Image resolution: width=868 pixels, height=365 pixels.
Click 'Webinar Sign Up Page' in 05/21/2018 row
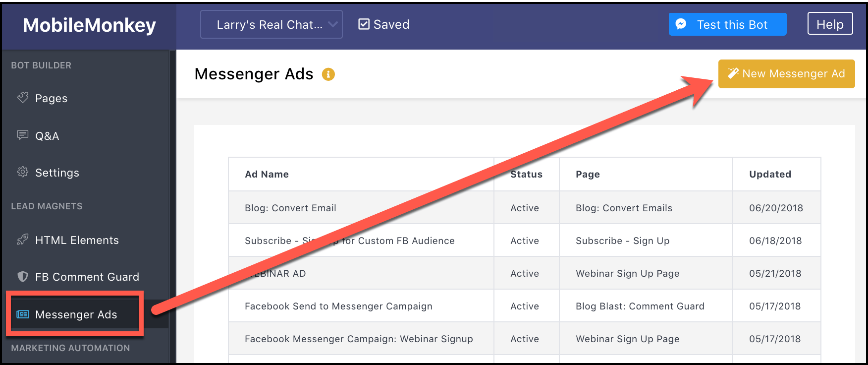tap(627, 273)
